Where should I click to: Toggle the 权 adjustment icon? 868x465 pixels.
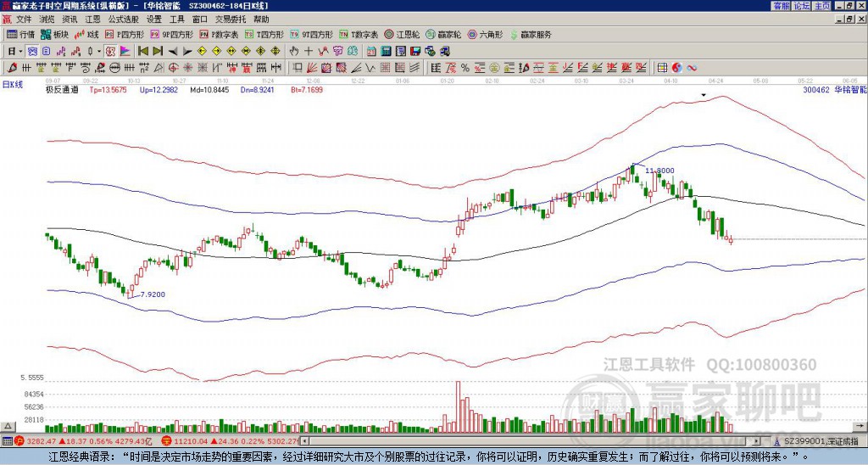110,52
